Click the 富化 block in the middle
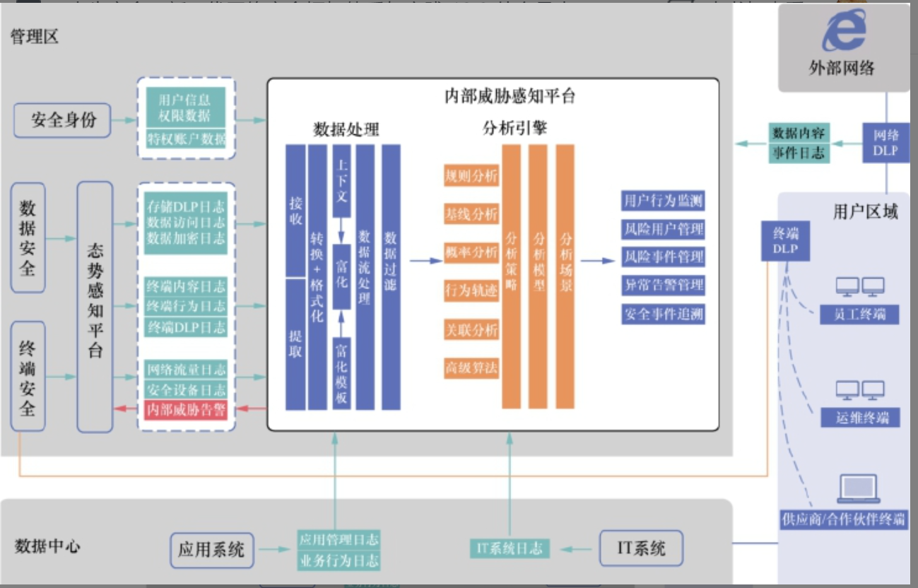The width and height of the screenshot is (918, 588). click(341, 276)
